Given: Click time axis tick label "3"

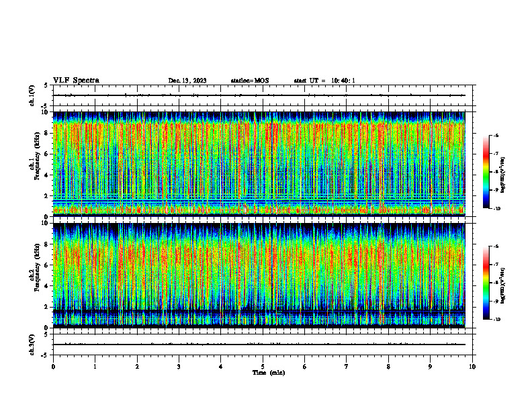Looking at the screenshot, I should point(179,367).
